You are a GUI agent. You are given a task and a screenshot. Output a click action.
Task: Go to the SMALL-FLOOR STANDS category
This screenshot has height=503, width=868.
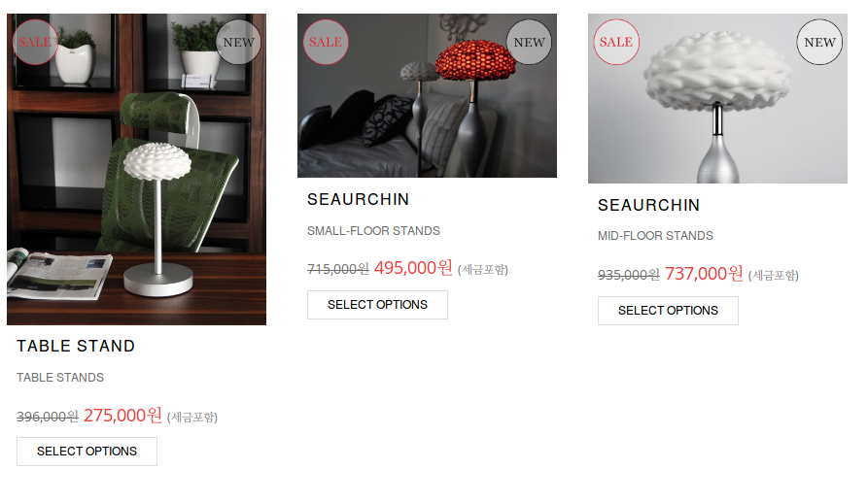click(373, 231)
